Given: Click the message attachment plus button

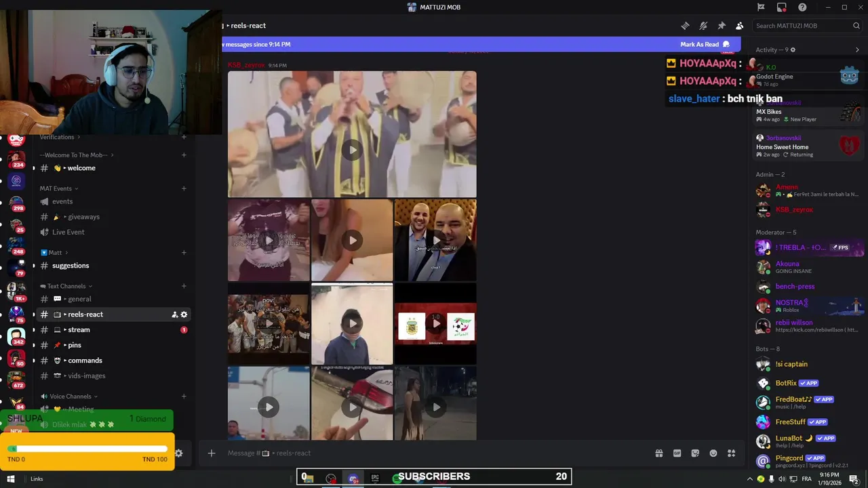Looking at the screenshot, I should point(212,453).
